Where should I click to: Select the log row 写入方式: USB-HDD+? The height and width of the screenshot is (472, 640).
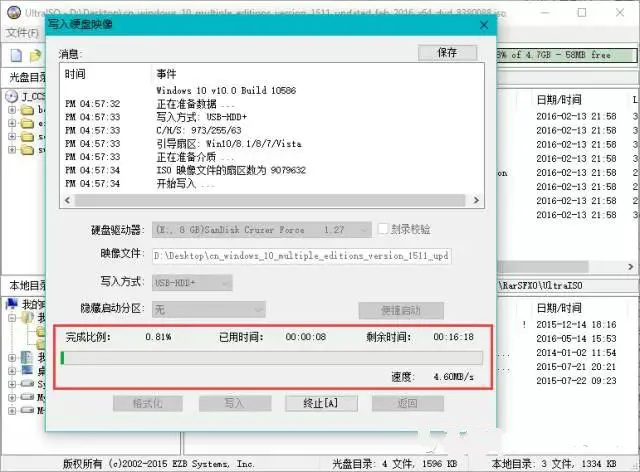(202, 117)
